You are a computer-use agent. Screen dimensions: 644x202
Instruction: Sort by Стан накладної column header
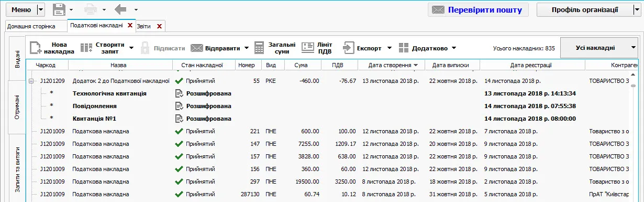click(202, 65)
